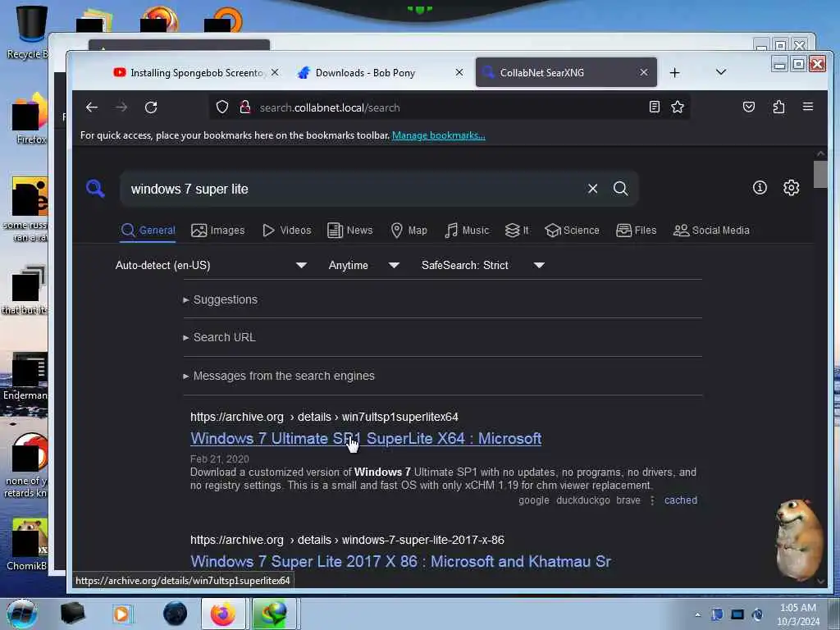Close the Installing Spongebob tab
840x630 pixels.
275,72
